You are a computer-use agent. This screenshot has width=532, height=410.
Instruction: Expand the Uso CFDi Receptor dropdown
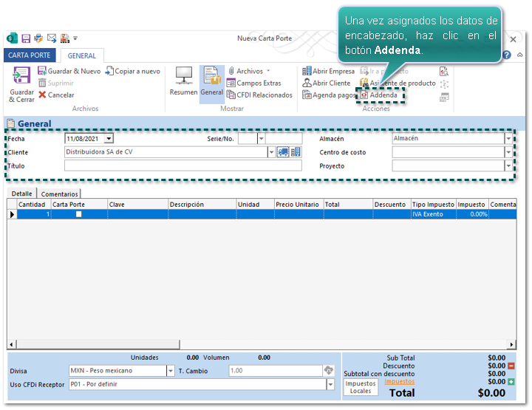[x=330, y=385]
